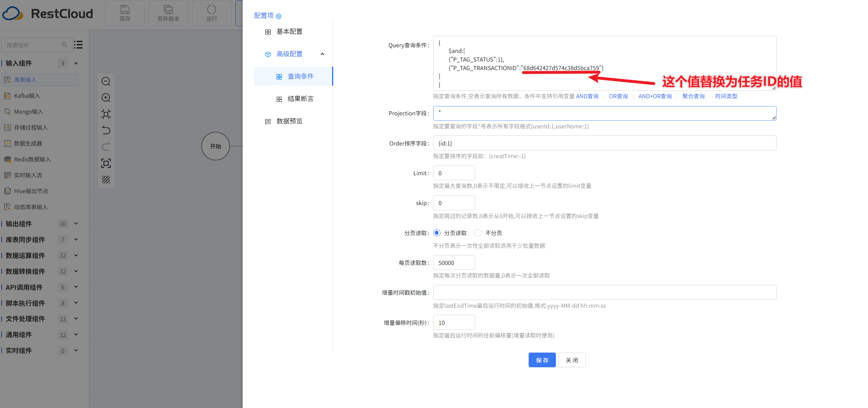Click the Run toolbar icon

pos(212,13)
